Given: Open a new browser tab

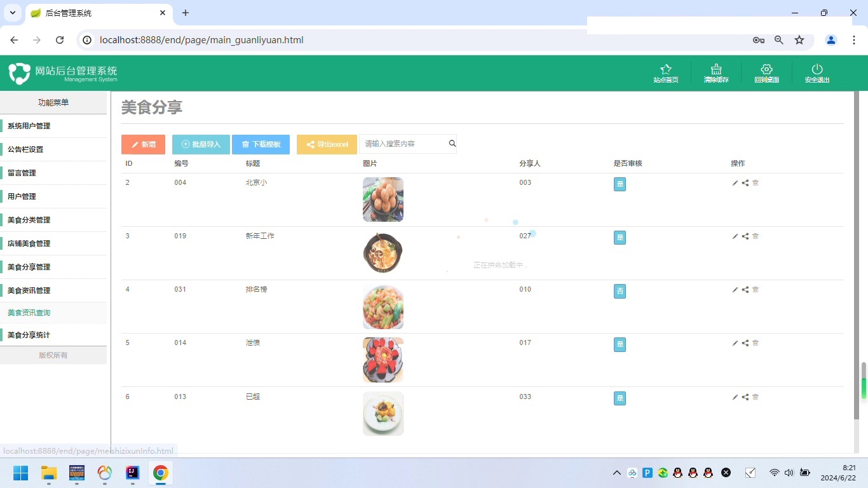Looking at the screenshot, I should [186, 13].
